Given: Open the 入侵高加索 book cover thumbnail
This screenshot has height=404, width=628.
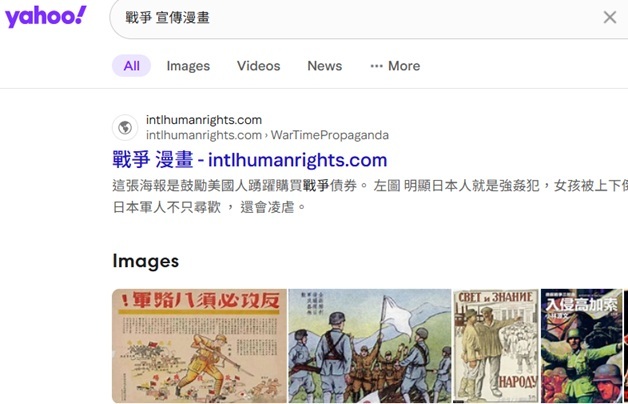Looking at the screenshot, I should [582, 346].
